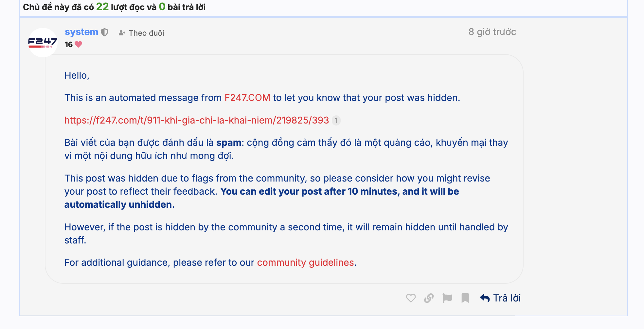Copy the post link via chain icon
The width and height of the screenshot is (644, 329).
(429, 298)
